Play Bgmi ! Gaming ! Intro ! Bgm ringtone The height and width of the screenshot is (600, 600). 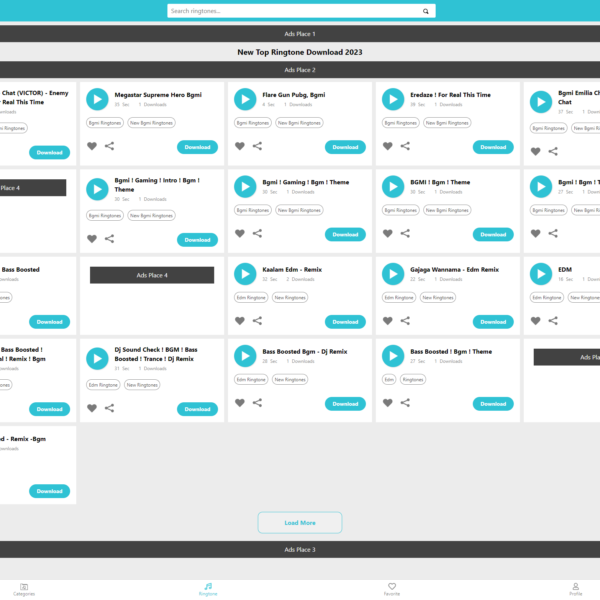97,189
